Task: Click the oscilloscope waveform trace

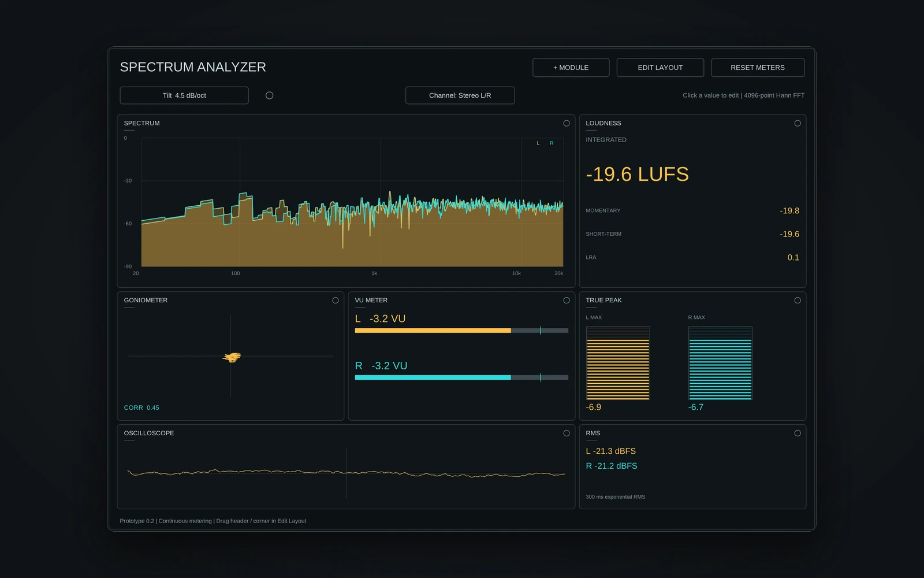Action: [346, 473]
